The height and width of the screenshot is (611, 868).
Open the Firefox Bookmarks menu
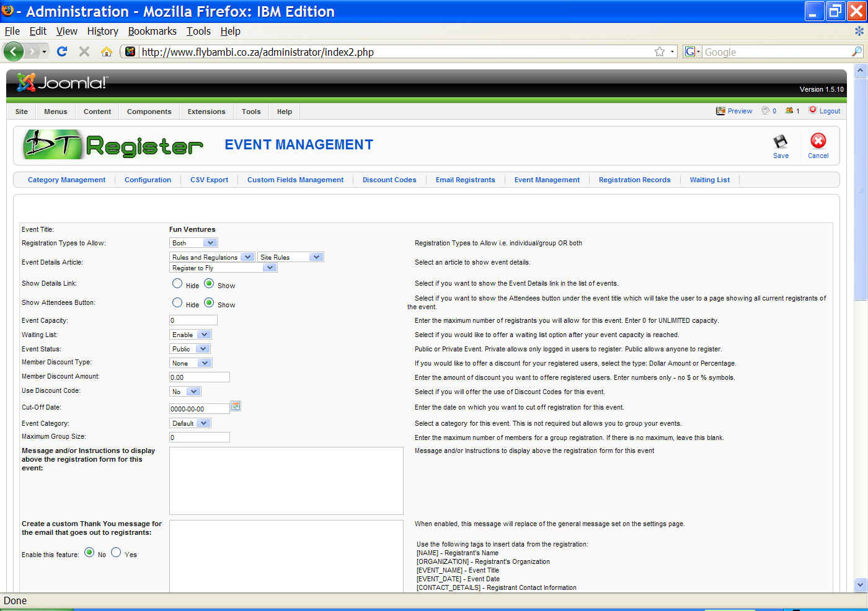[x=152, y=31]
